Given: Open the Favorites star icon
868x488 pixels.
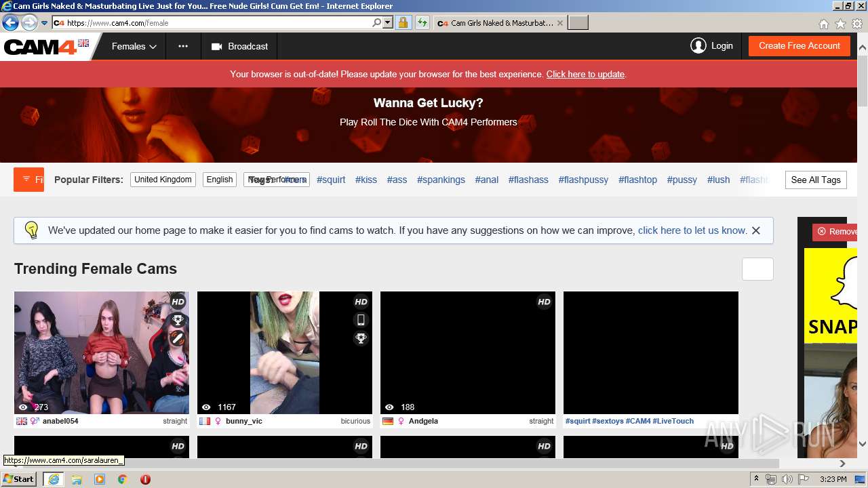Looking at the screenshot, I should [x=840, y=24].
